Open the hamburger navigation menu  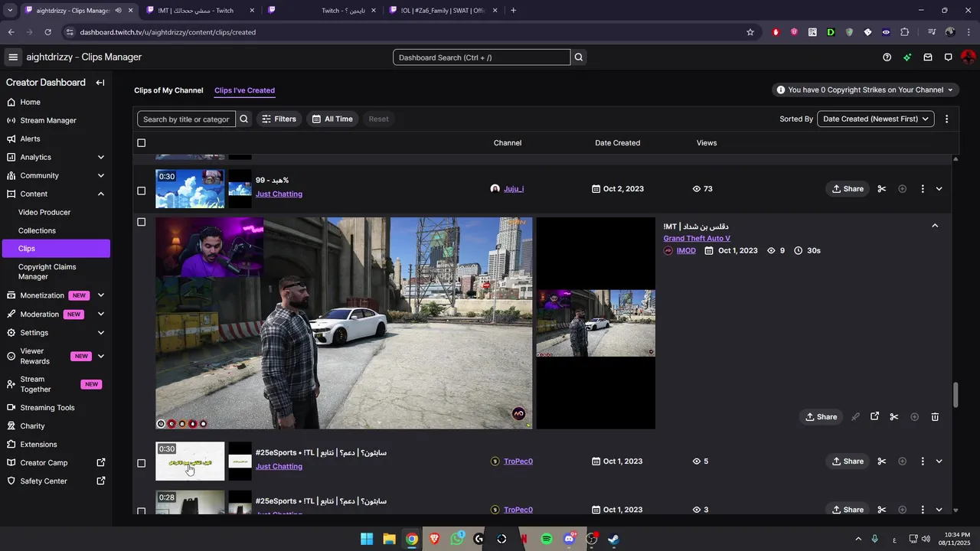pos(13,57)
